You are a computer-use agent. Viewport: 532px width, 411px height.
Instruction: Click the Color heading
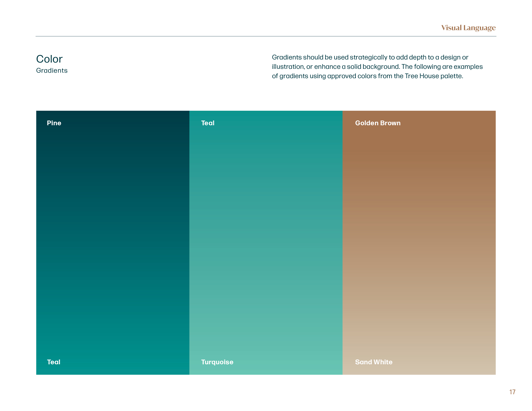[49, 59]
